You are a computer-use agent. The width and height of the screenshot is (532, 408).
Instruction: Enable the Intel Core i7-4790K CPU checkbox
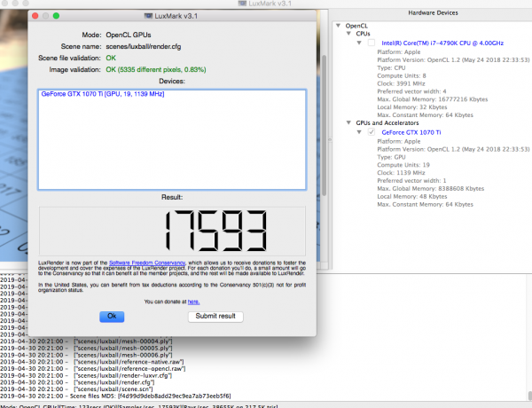tap(372, 43)
